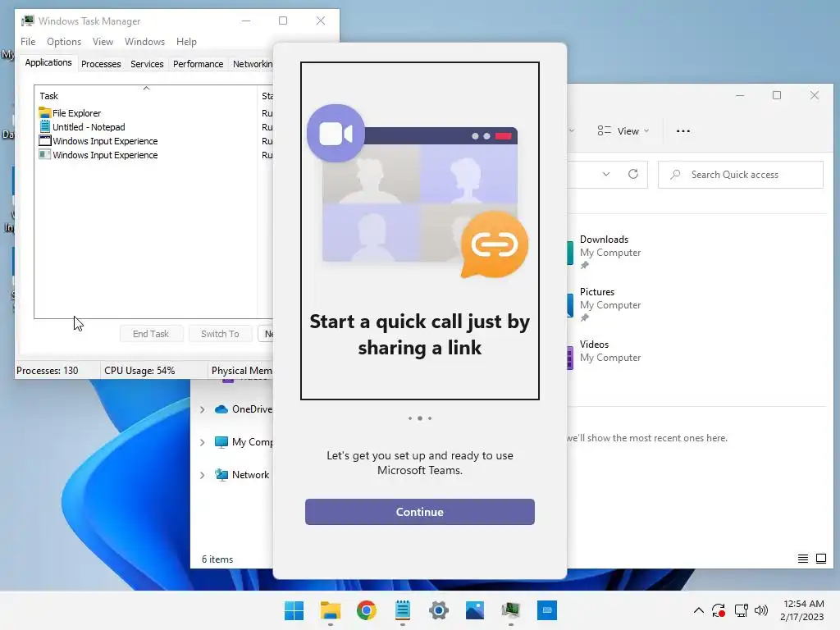Click the Notepad icon in task list
The width and height of the screenshot is (840, 630).
(x=45, y=127)
